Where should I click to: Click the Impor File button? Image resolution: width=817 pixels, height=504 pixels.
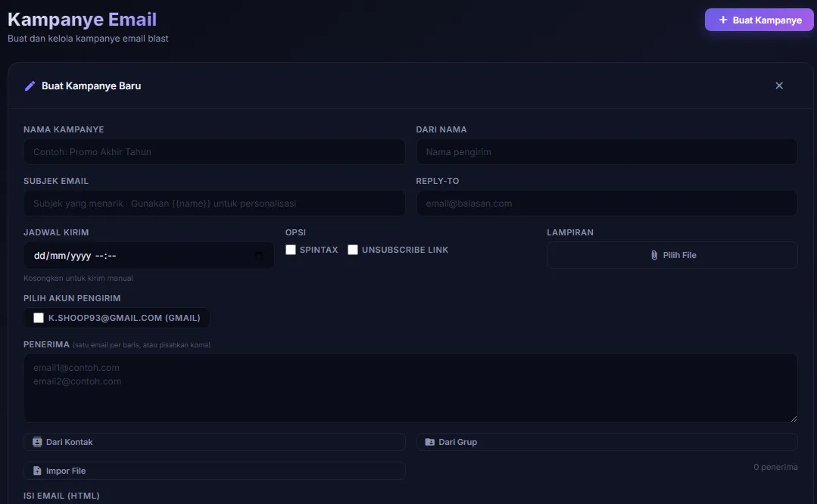[214, 471]
